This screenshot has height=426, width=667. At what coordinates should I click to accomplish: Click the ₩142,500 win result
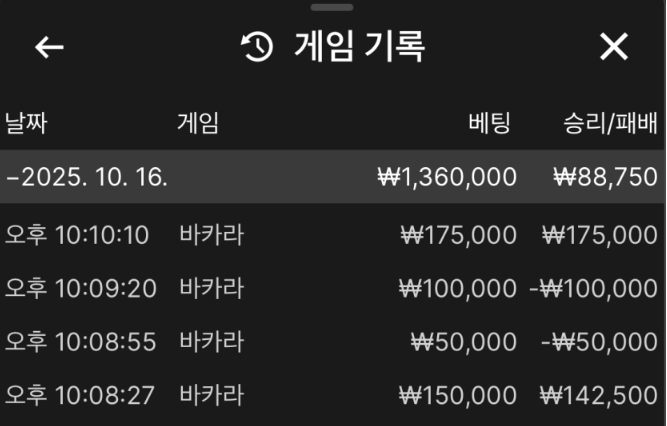pyautogui.click(x=598, y=395)
